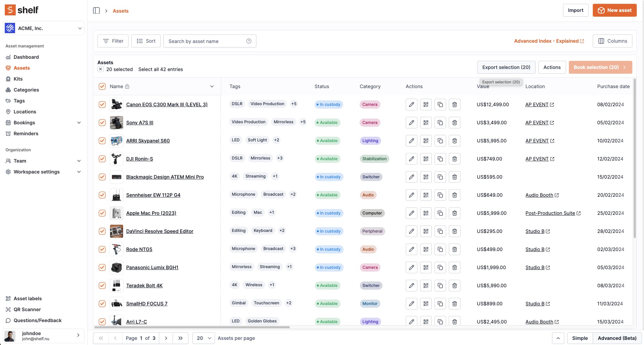Open johndoe user menu
644x345 pixels.
tap(43, 336)
